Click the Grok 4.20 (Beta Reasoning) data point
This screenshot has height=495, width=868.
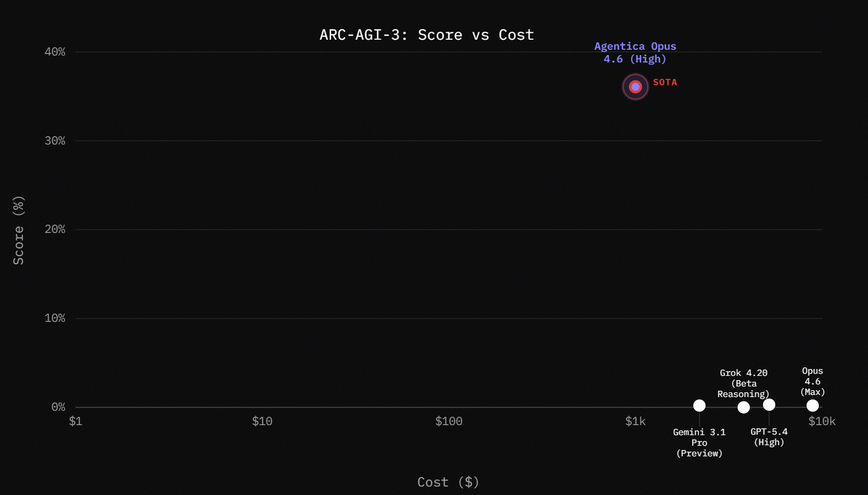click(x=743, y=407)
